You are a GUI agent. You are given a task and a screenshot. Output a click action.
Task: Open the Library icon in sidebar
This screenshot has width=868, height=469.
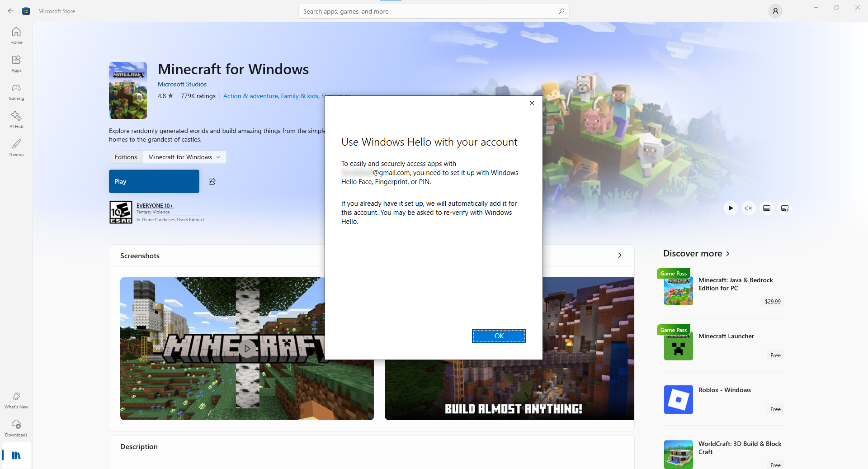tap(16, 455)
